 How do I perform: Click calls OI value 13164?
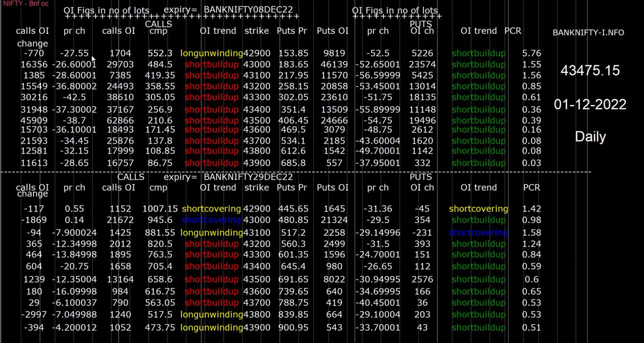tap(120, 279)
